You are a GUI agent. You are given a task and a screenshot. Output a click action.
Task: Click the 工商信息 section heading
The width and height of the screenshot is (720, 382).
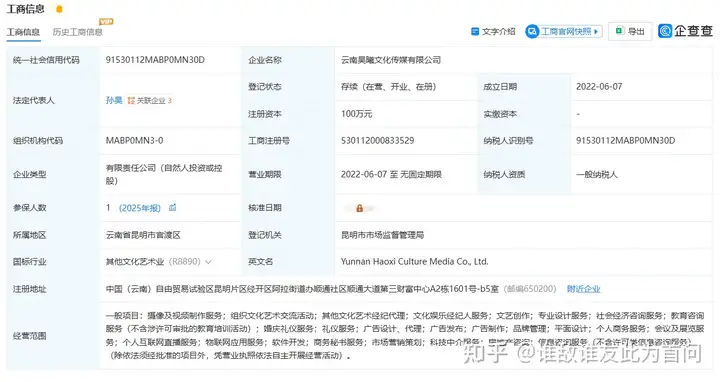pos(26,9)
